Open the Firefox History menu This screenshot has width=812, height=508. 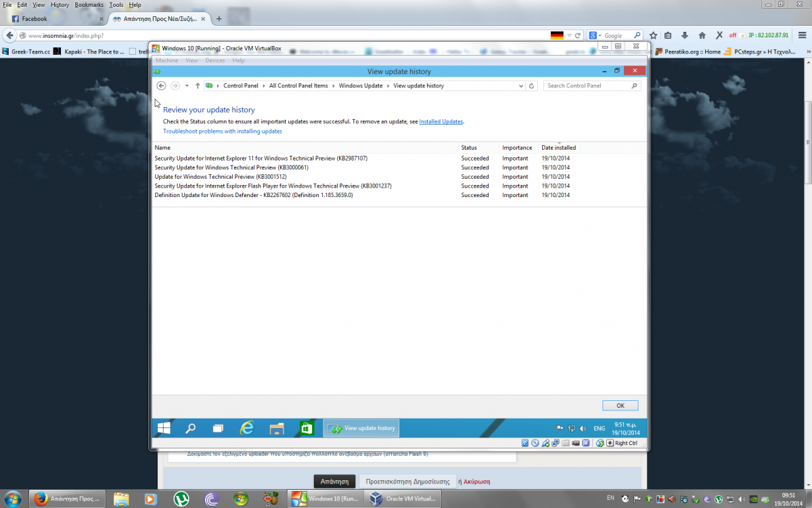(x=60, y=5)
